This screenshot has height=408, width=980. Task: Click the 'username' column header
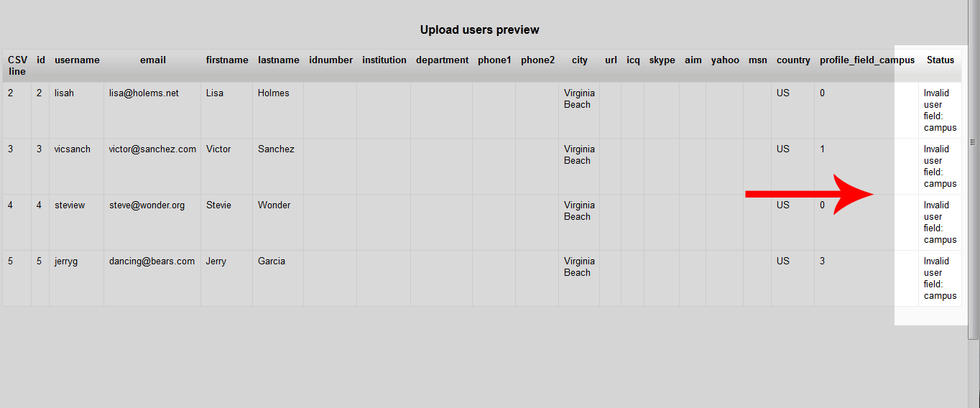77,60
